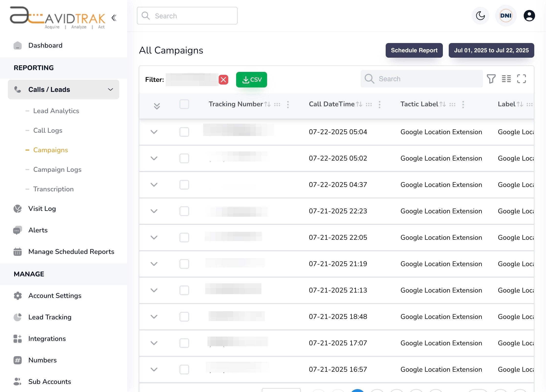546x392 pixels.
Task: Select Lead Analytics under Reporting
Action: pos(56,111)
